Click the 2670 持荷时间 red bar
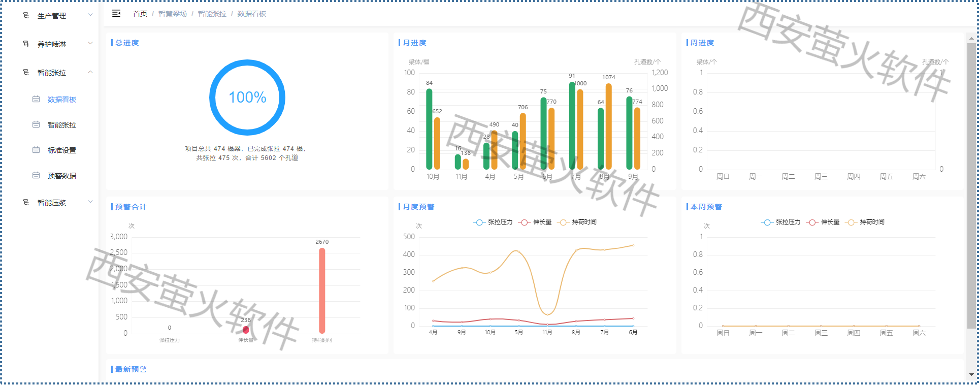Viewport: 980px width, 385px height. click(322, 291)
